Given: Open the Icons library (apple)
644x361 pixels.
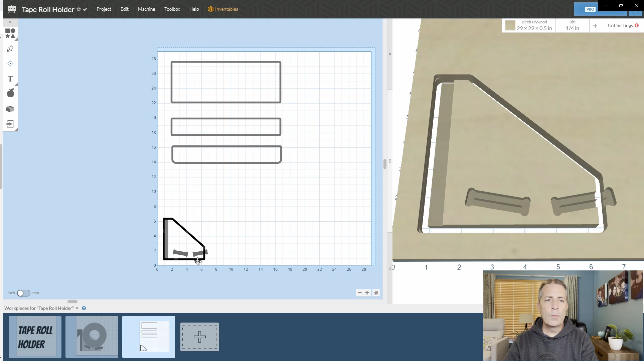Looking at the screenshot, I should [10, 93].
